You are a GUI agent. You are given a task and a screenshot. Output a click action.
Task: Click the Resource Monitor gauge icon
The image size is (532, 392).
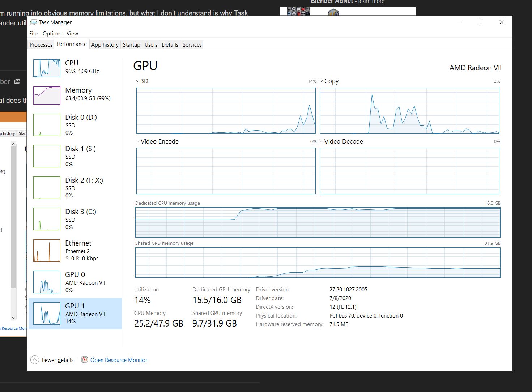(x=85, y=359)
